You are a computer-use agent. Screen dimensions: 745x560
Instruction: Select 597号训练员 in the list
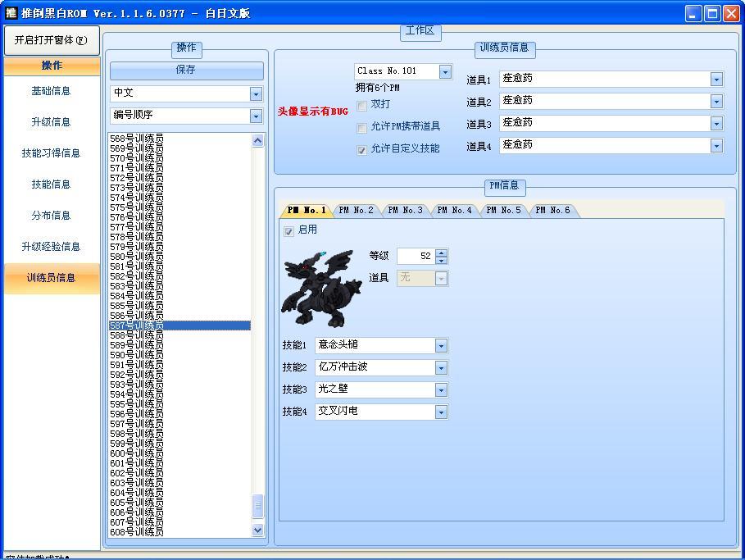[x=180, y=424]
